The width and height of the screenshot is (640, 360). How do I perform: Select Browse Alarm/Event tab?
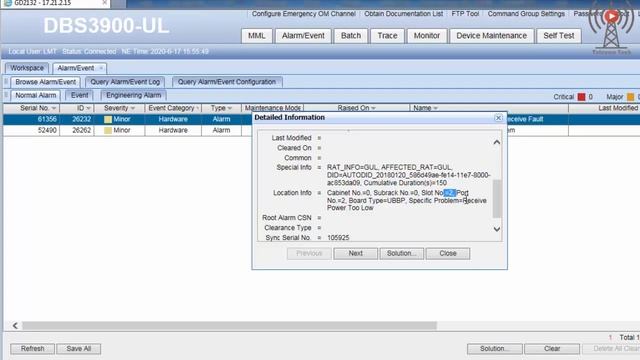click(45, 82)
